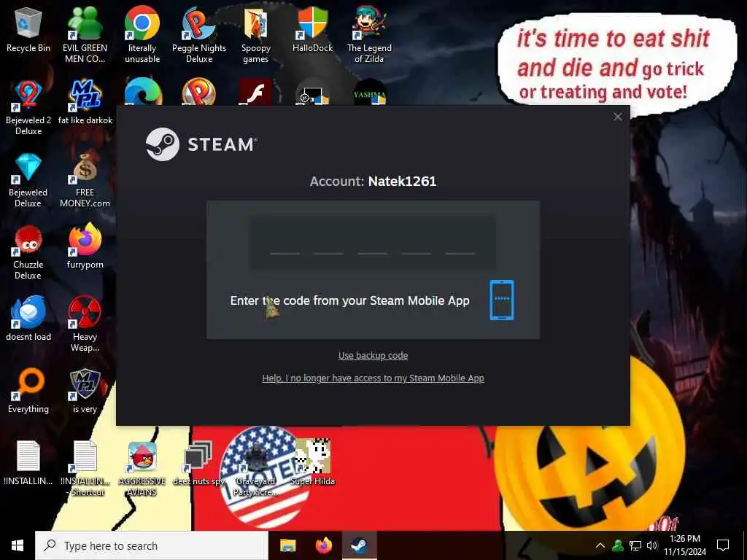Expand the hidden system tray icons chevron
The height and width of the screenshot is (560, 747).
pyautogui.click(x=600, y=545)
